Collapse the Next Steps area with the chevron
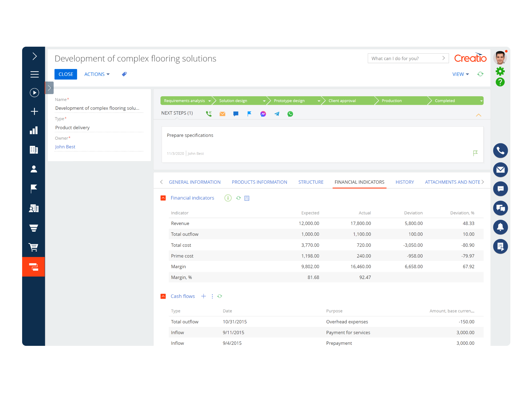 coord(479,115)
